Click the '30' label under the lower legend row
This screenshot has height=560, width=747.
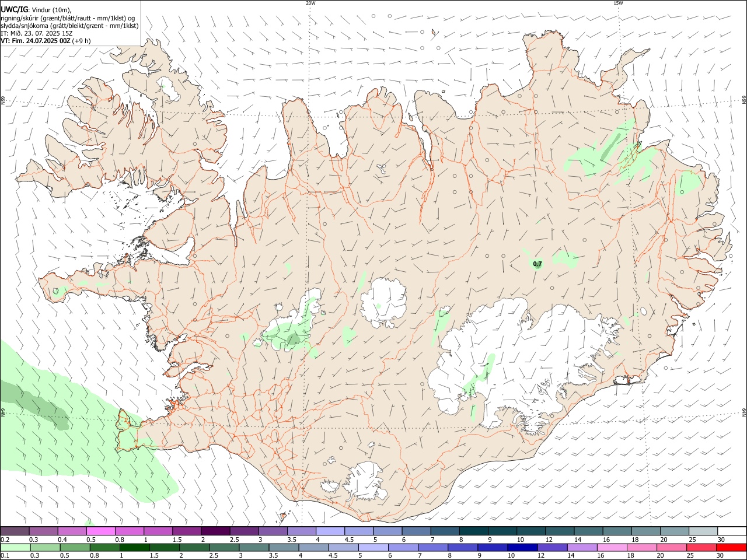pyautogui.click(x=719, y=556)
